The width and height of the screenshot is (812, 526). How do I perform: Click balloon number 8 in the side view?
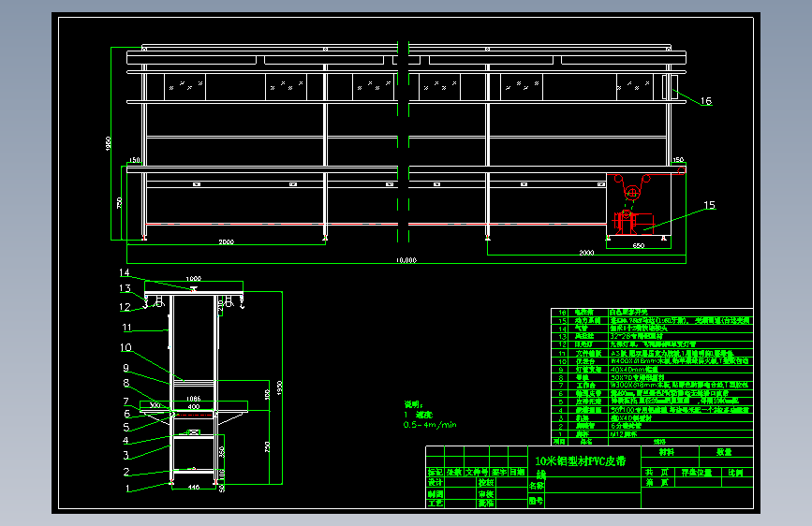[125, 383]
